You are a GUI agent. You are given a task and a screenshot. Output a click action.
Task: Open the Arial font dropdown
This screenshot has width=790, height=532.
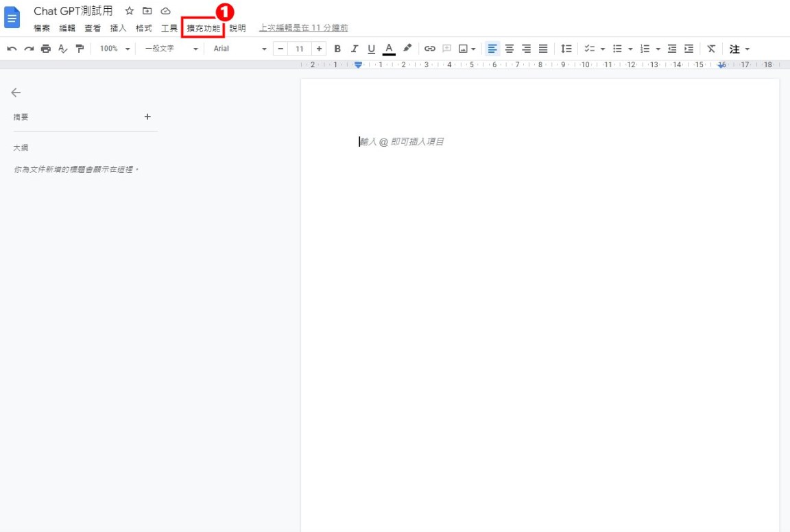(x=239, y=49)
